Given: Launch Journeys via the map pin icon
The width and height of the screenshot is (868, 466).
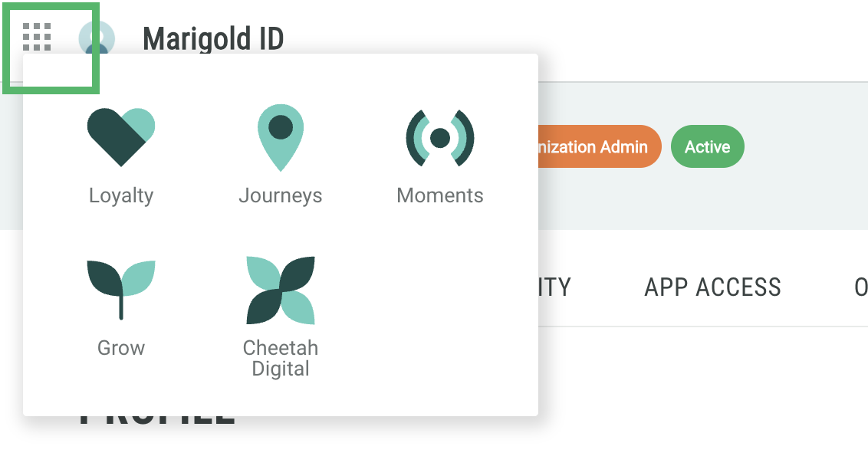Looking at the screenshot, I should coord(281,136).
